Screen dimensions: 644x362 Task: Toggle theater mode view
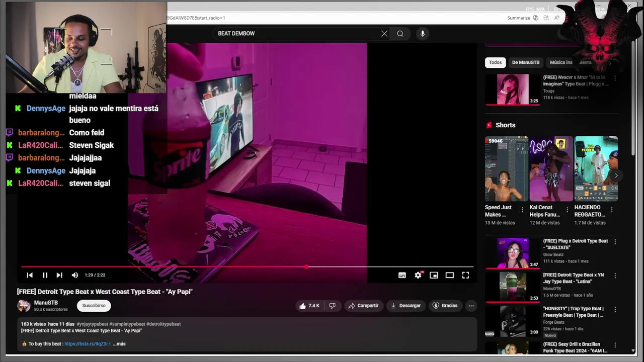tap(450, 275)
